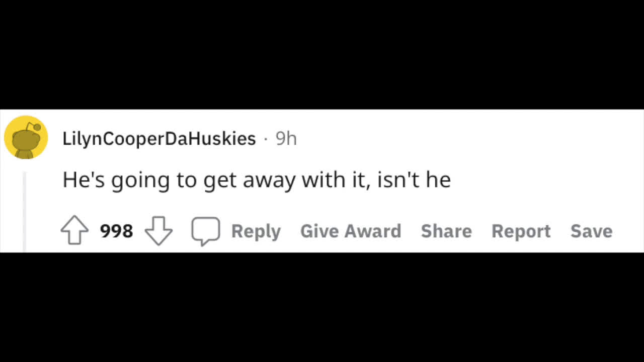The image size is (644, 362).
Task: Click the speech bubble reply icon
Action: [206, 231]
